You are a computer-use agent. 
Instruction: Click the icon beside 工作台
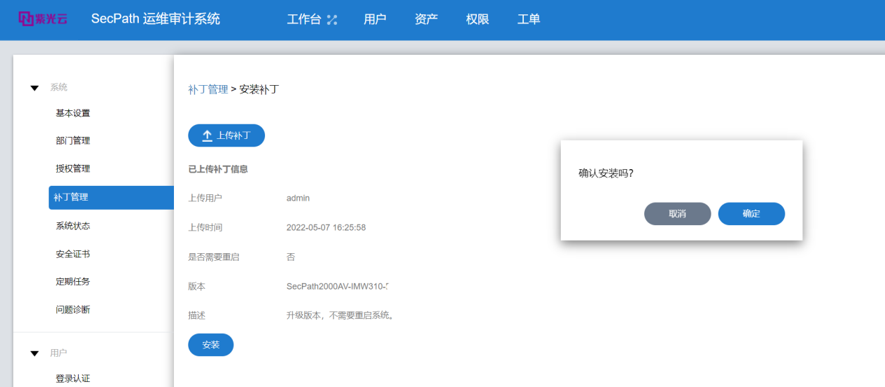(x=332, y=20)
